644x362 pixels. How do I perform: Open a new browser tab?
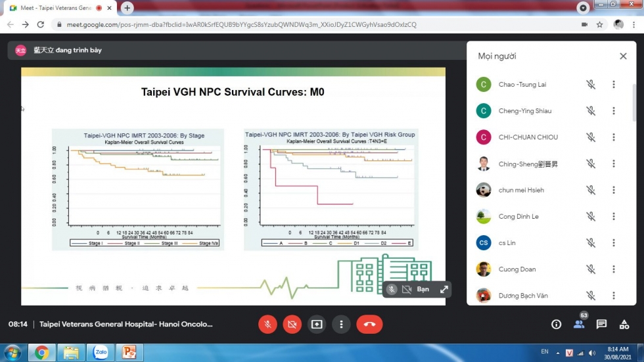point(127,8)
